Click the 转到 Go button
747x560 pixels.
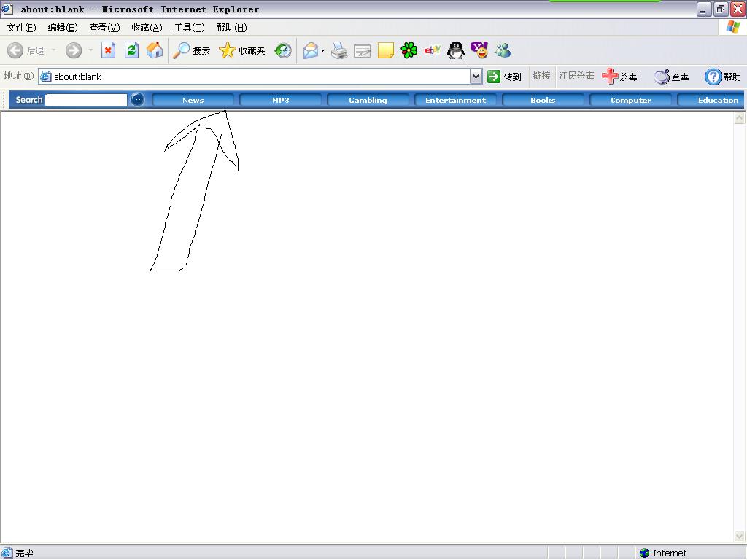(504, 77)
